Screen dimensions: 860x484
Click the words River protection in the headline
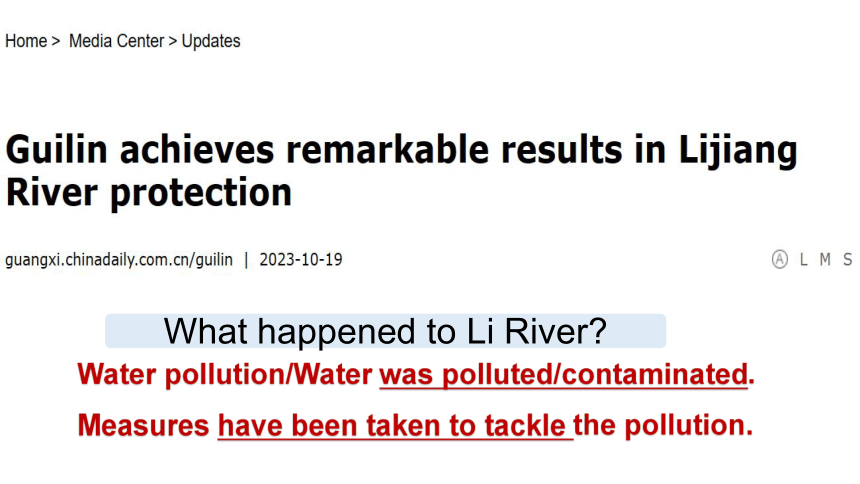coord(149,192)
